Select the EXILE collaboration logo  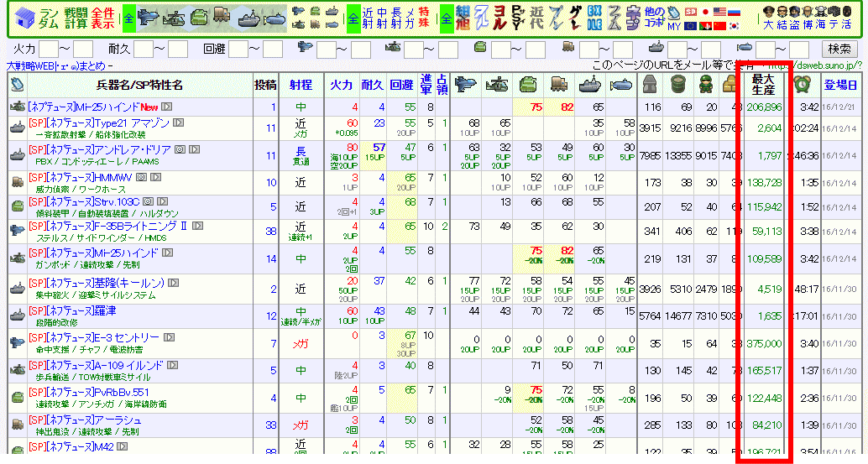point(594,18)
